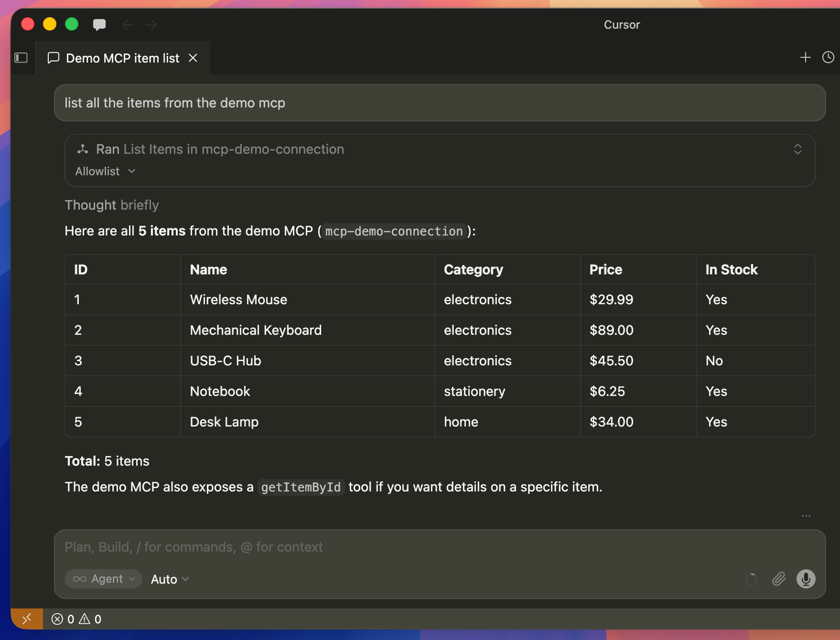Click the MCP tool icon beside Ran
840x640 pixels.
point(82,149)
